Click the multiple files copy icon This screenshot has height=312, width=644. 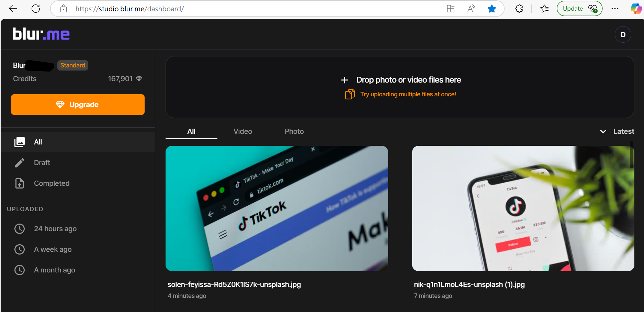tap(350, 94)
